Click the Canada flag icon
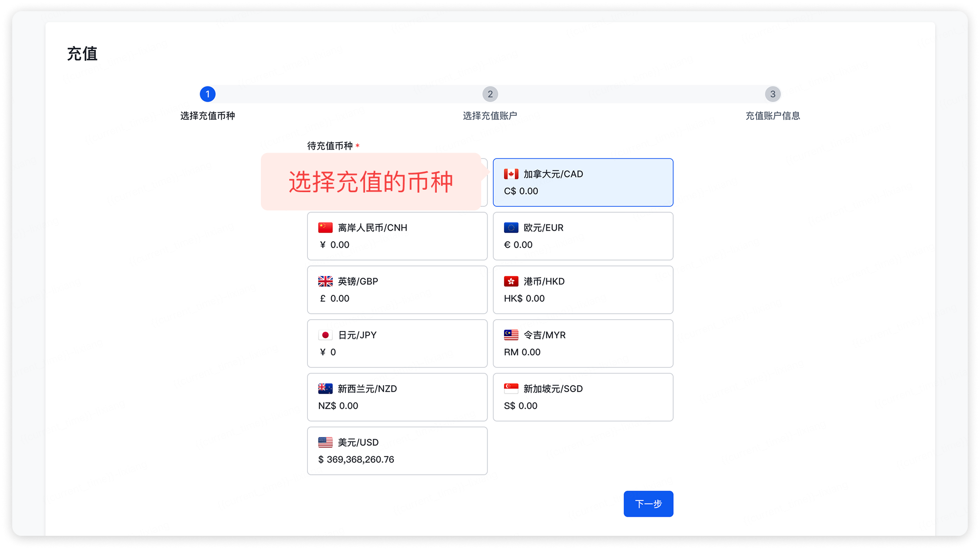The image size is (980, 550). click(511, 174)
